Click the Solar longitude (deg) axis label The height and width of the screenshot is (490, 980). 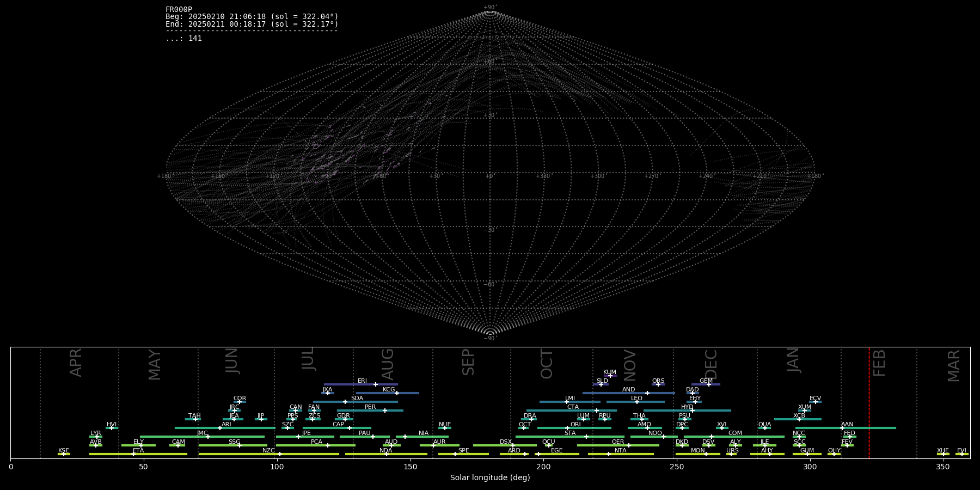(490, 477)
